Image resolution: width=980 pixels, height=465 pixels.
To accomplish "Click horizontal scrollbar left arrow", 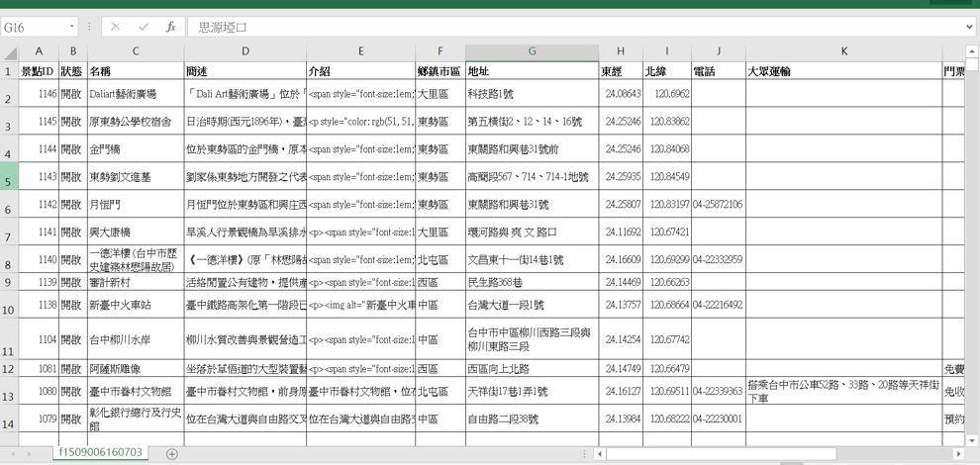I will pos(600,454).
